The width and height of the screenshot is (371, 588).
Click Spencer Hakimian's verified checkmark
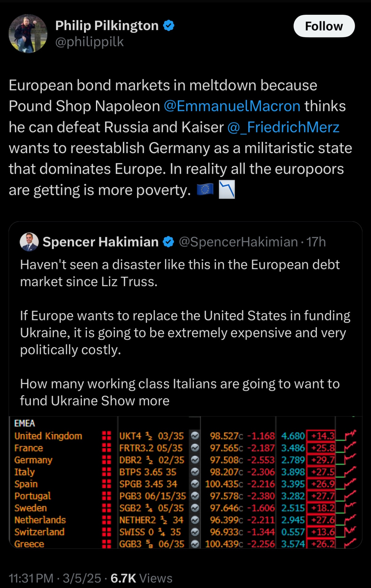tap(167, 242)
